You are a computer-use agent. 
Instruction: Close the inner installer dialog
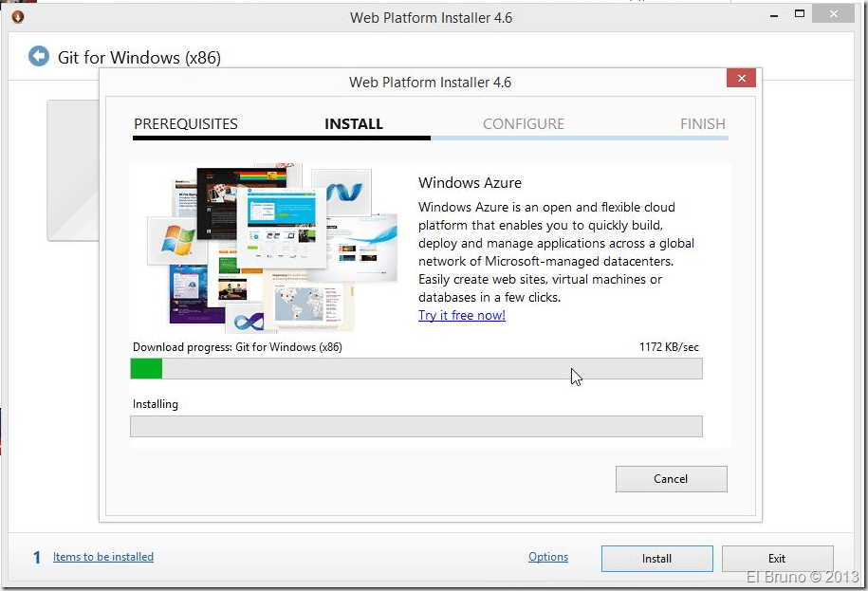point(740,81)
